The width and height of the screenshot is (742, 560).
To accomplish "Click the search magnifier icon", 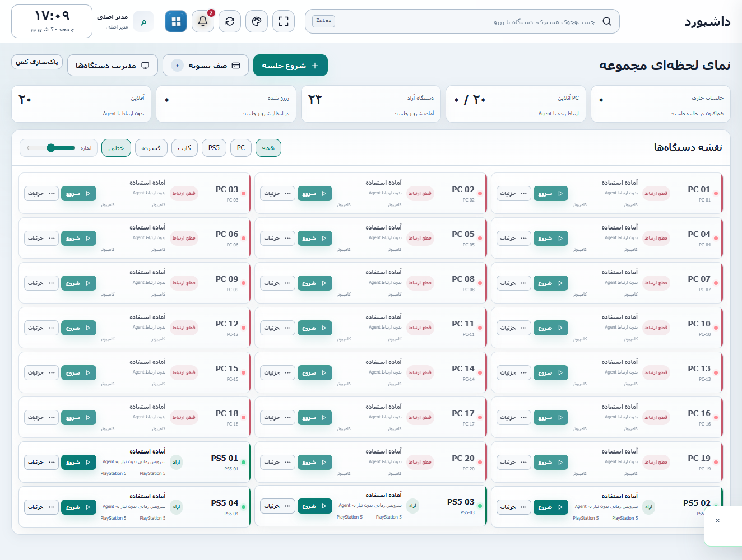I will pos(607,21).
